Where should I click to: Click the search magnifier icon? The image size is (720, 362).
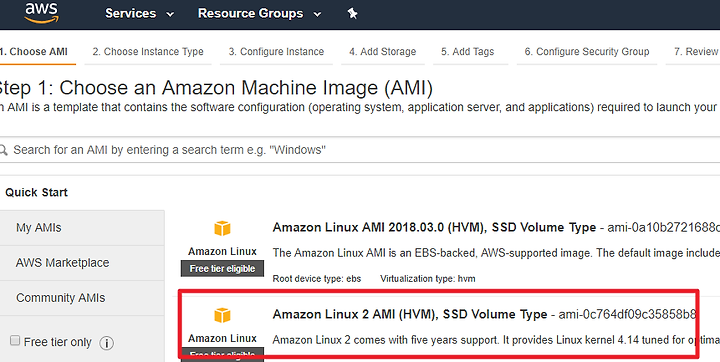click(x=4, y=150)
